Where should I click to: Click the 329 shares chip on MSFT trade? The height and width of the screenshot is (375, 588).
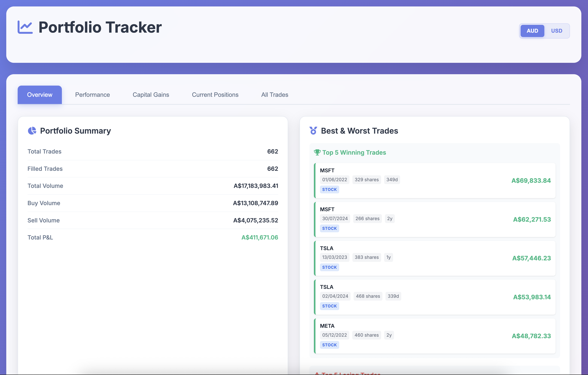pos(367,180)
